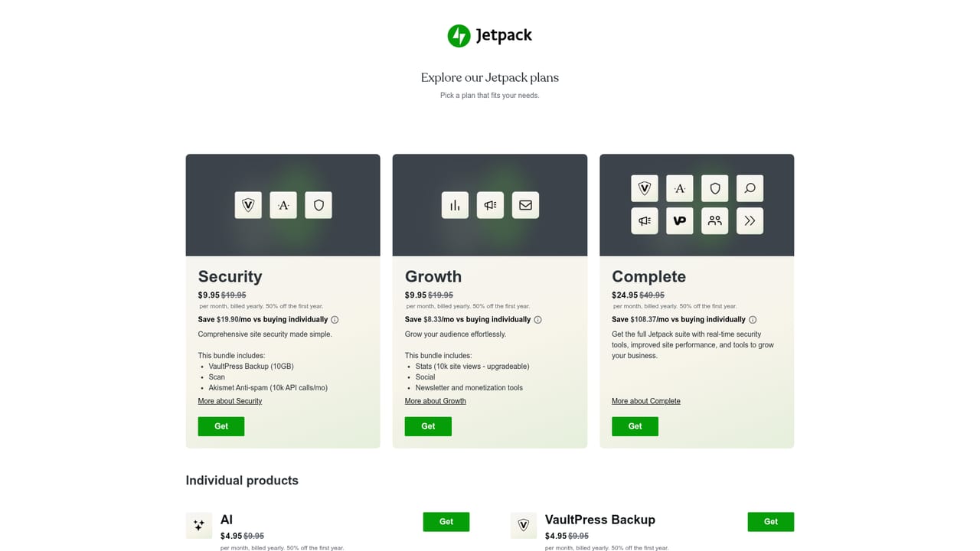Click the people CRM icon in Complete card
Viewport: 980px width, 551px height.
point(715,221)
